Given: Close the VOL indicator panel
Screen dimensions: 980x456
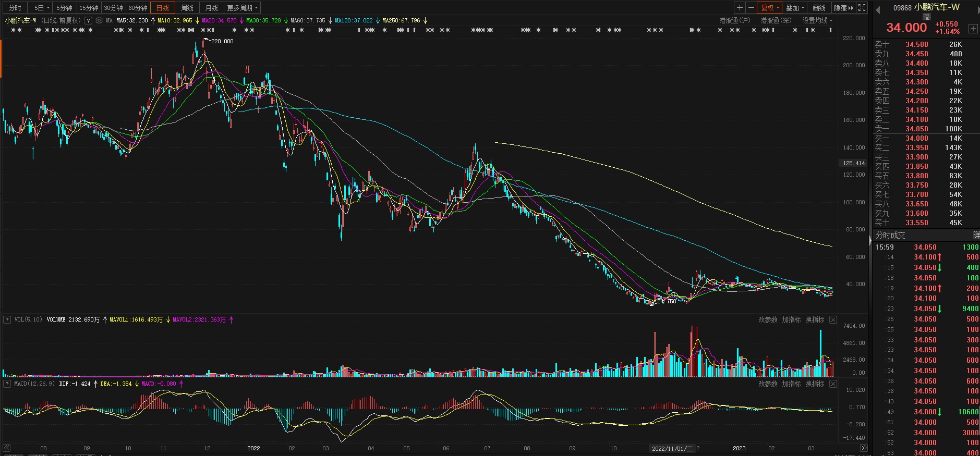Looking at the screenshot, I should 833,320.
